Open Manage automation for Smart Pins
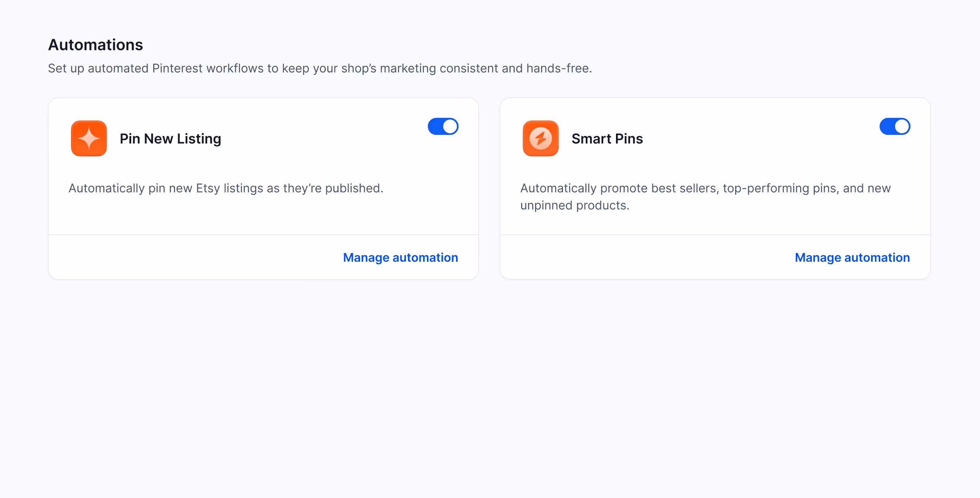This screenshot has width=980, height=498. coord(852,257)
